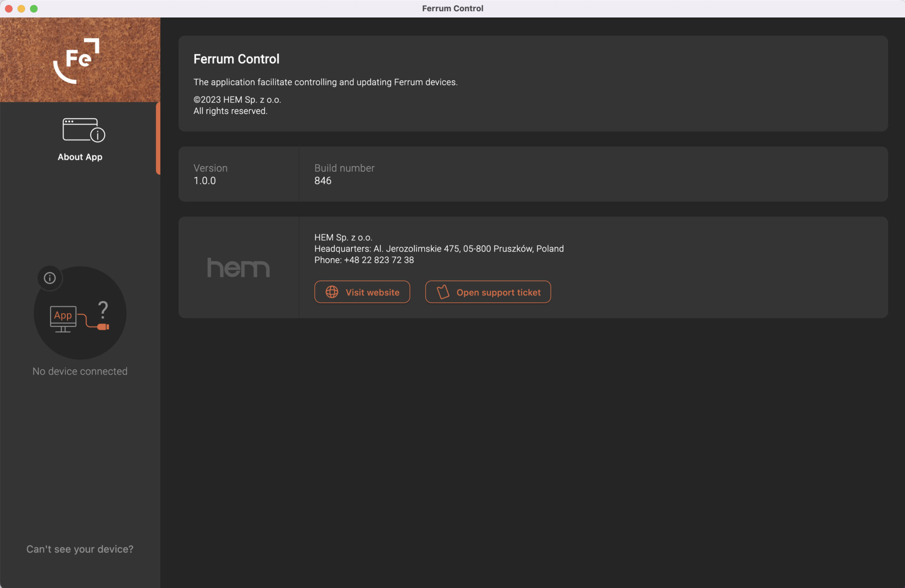Image resolution: width=905 pixels, height=588 pixels.
Task: Click the Ferrum Control title bar text
Action: point(452,8)
